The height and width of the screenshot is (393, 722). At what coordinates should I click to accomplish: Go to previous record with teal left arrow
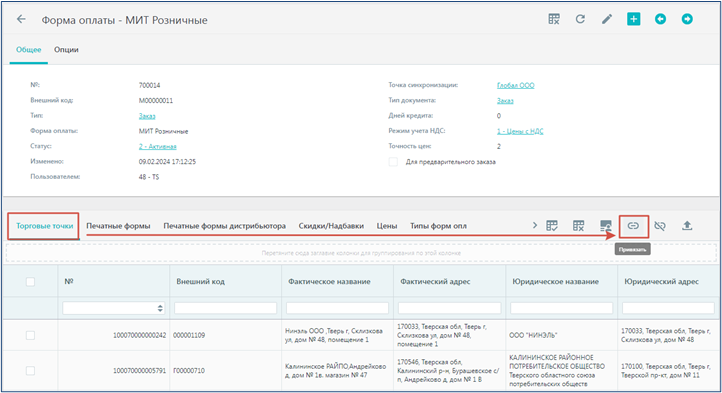660,19
